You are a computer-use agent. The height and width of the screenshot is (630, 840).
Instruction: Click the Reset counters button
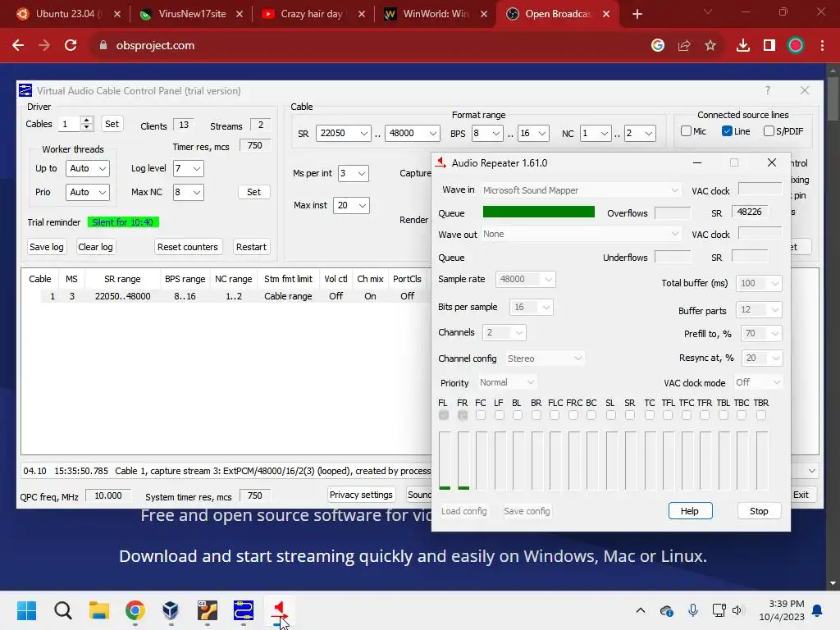[x=188, y=247]
